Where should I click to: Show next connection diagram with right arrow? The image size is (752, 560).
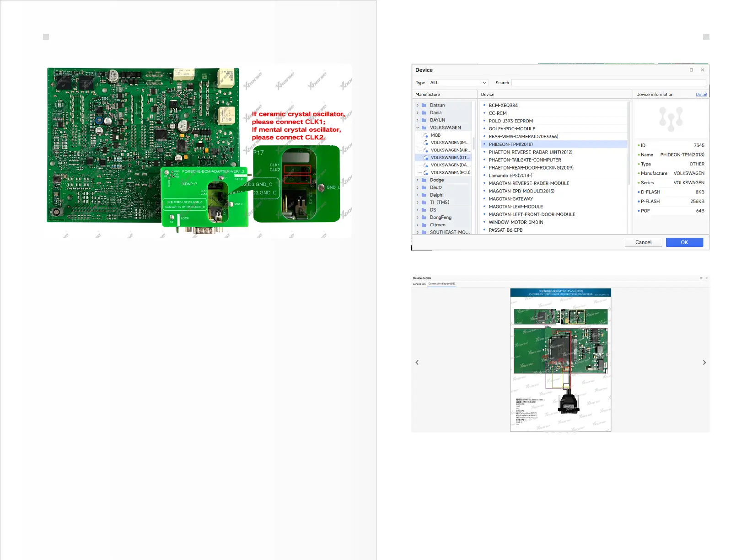pos(704,363)
